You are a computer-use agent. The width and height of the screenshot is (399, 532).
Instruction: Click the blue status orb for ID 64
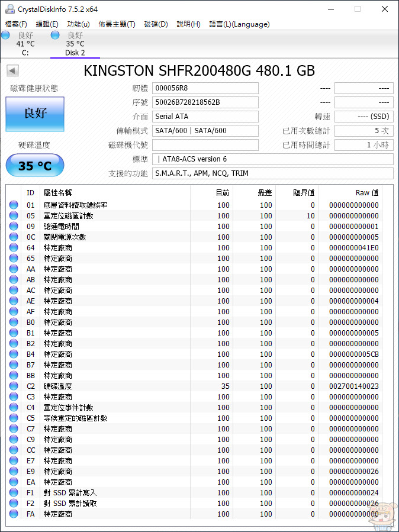click(x=14, y=248)
